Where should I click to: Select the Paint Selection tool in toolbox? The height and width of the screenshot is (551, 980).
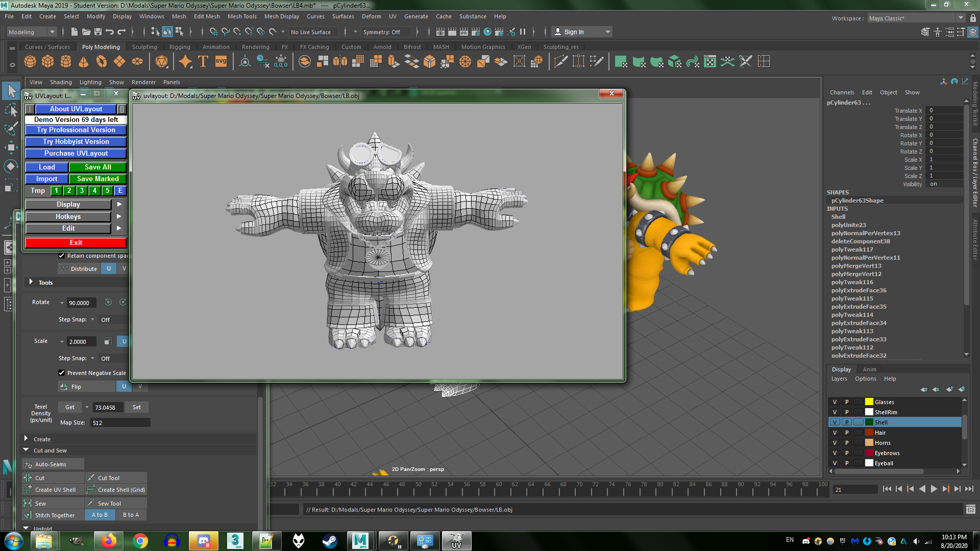[x=11, y=129]
